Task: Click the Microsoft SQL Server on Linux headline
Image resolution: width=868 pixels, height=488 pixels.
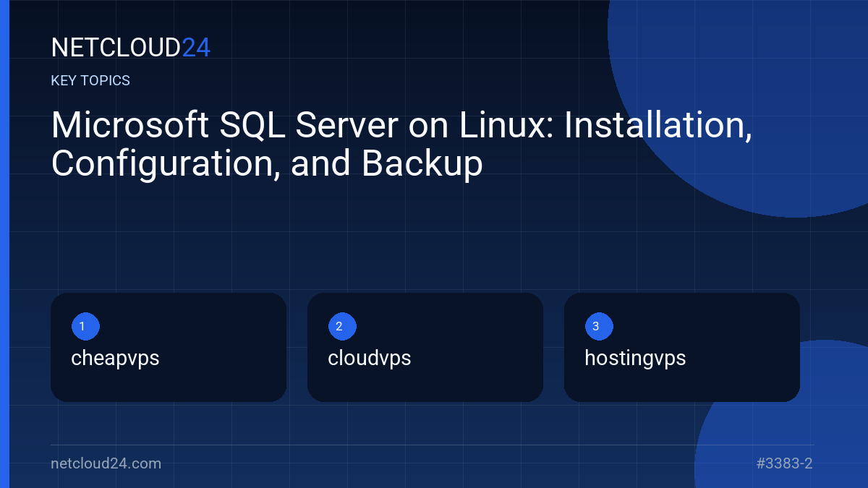Action: click(x=401, y=145)
